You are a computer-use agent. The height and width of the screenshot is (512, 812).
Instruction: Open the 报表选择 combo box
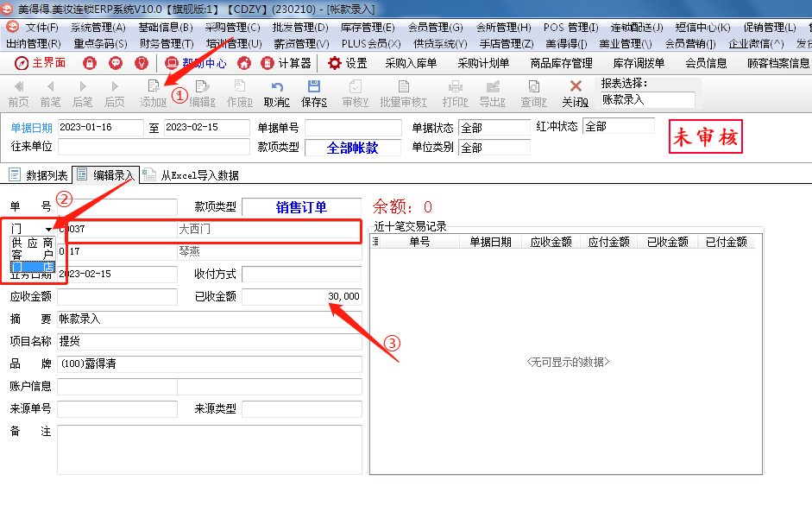pos(647,100)
